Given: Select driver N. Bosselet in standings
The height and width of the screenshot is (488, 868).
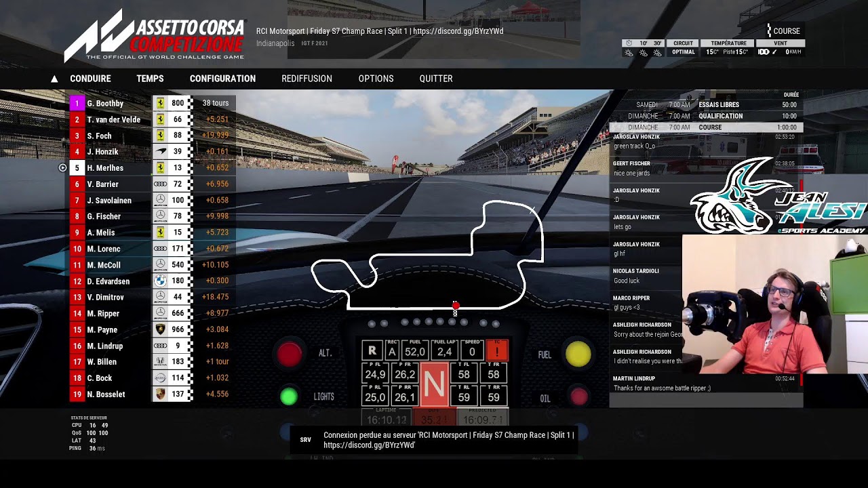Looking at the screenshot, I should tap(106, 394).
